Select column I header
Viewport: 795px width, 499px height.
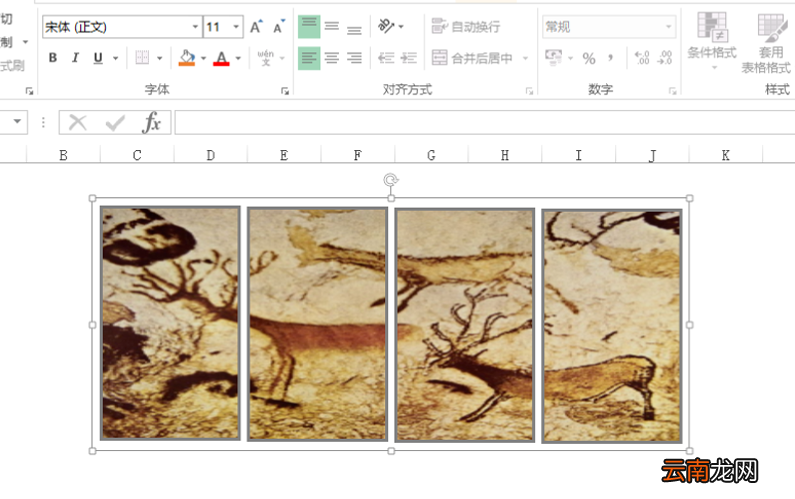(578, 155)
